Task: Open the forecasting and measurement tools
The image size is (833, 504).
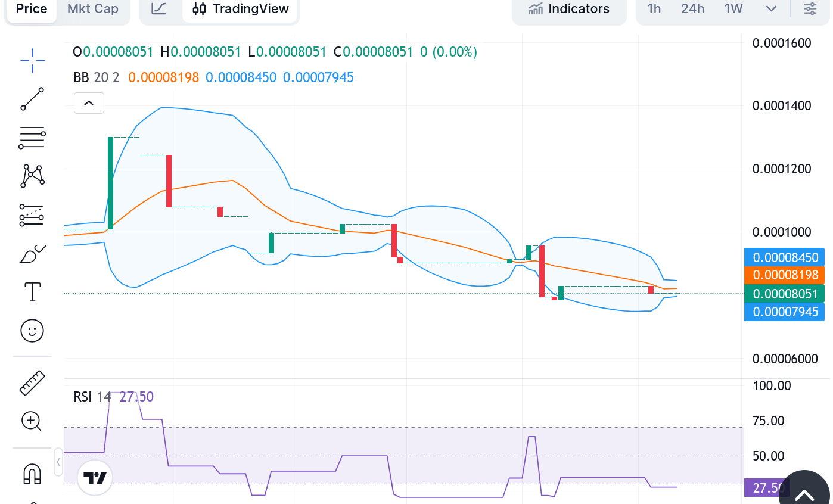Action: [32, 215]
